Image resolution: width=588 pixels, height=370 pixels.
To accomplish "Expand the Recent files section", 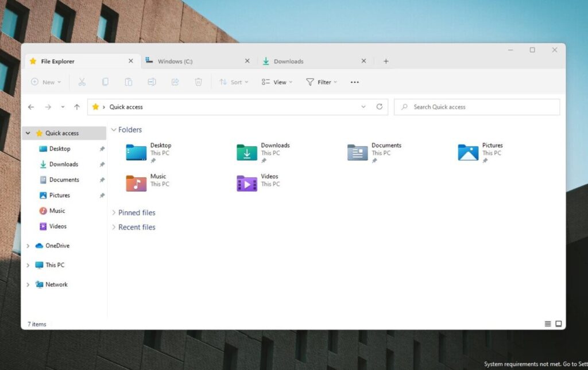I will 114,227.
